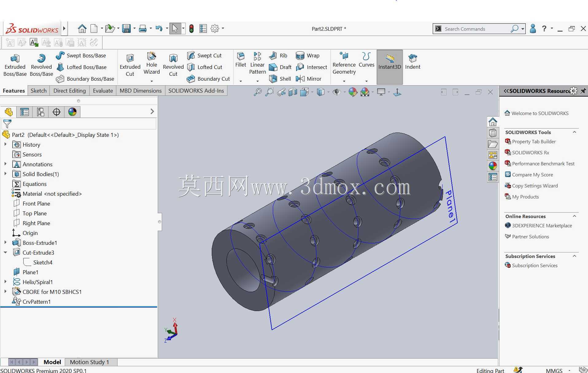
Task: Select the Draft tool
Action: click(x=280, y=67)
